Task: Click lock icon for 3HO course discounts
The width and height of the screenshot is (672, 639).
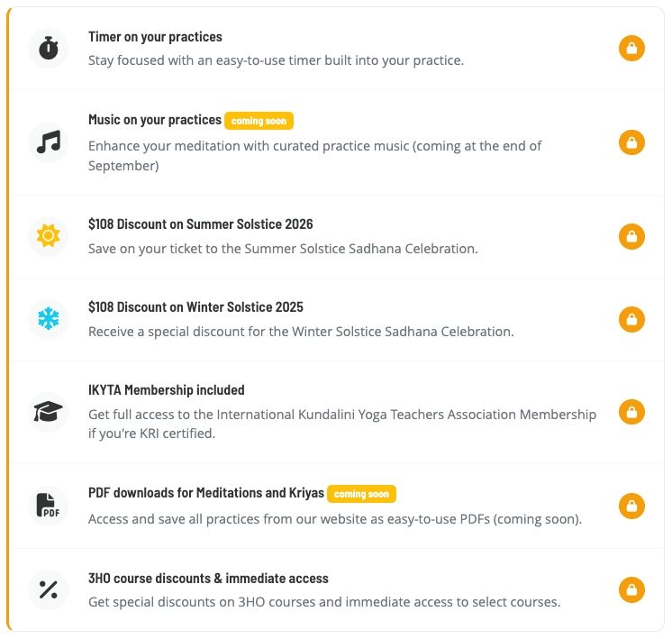Action: pyautogui.click(x=631, y=590)
